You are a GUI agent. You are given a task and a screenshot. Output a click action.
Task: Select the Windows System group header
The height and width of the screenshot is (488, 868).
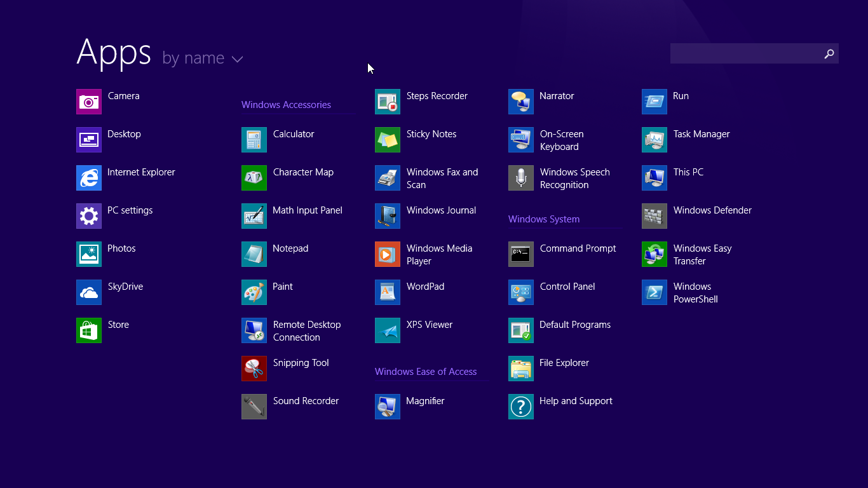click(x=544, y=219)
